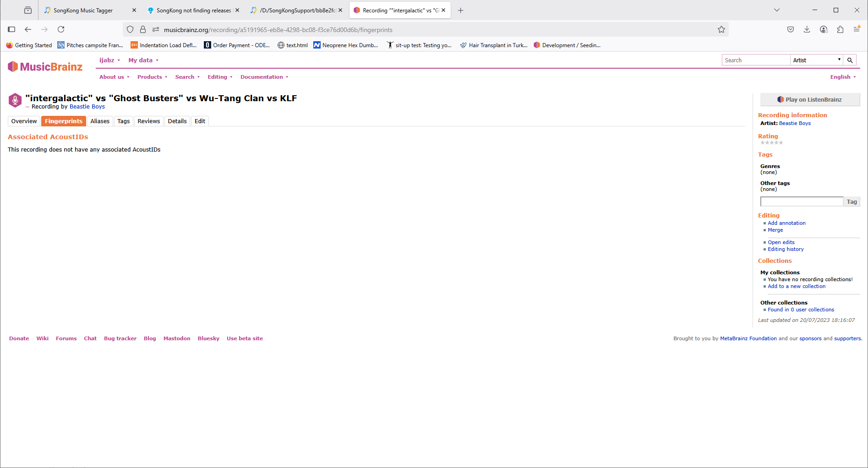Image resolution: width=868 pixels, height=468 pixels.
Task: Open the Editing history link
Action: [786, 249]
